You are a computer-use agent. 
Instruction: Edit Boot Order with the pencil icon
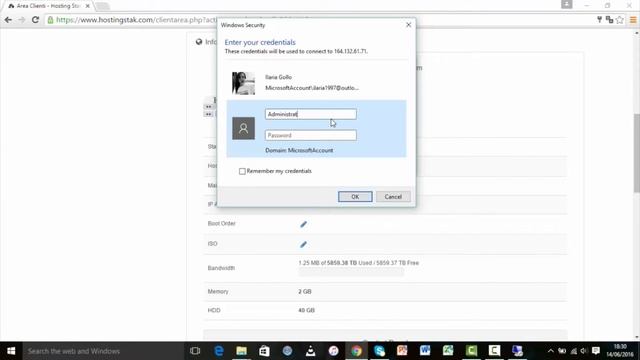coord(303,224)
